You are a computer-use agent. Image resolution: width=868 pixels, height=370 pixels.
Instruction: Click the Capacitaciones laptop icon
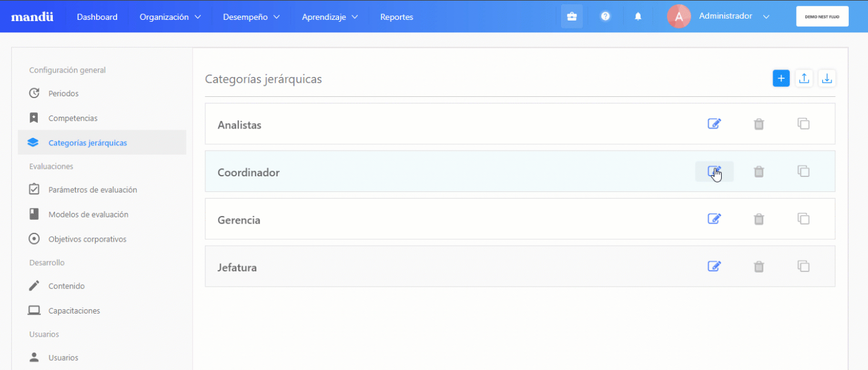pyautogui.click(x=34, y=310)
